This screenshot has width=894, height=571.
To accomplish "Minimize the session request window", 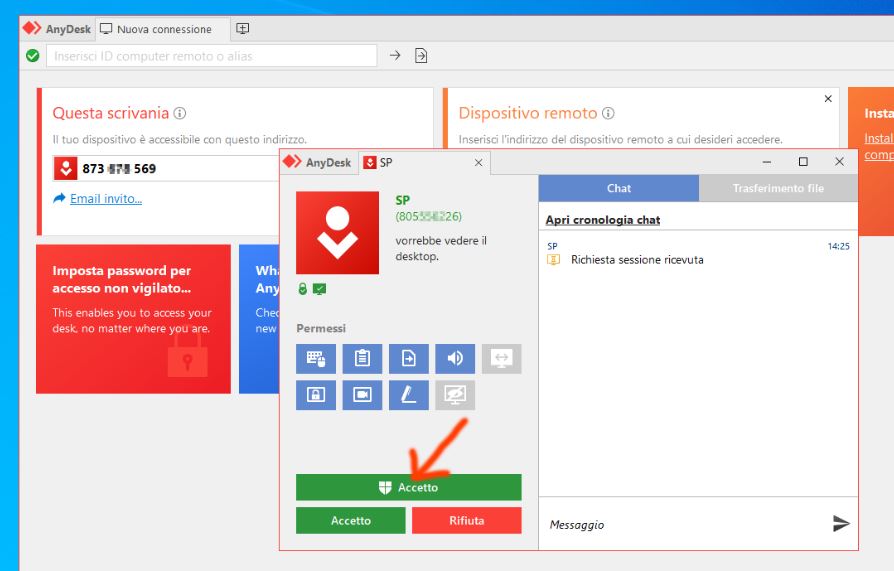I will coord(767,162).
